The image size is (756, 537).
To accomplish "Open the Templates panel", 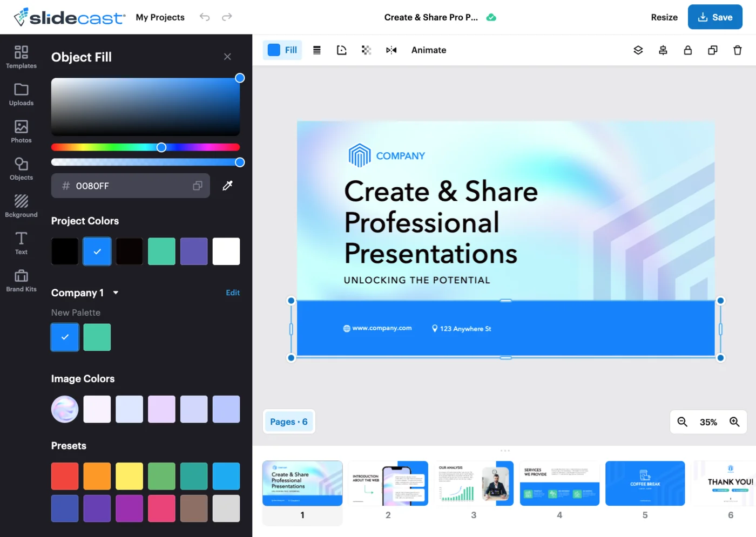I will (21, 57).
